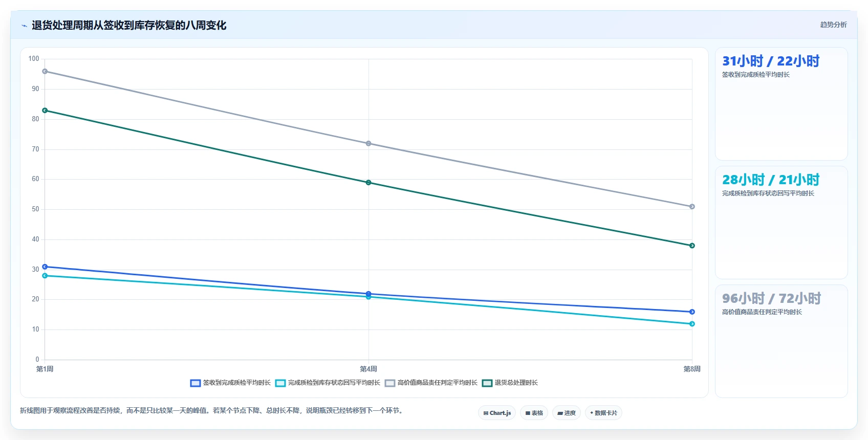Click the trend icon beside the chart title
The image size is (868, 440).
(24, 26)
